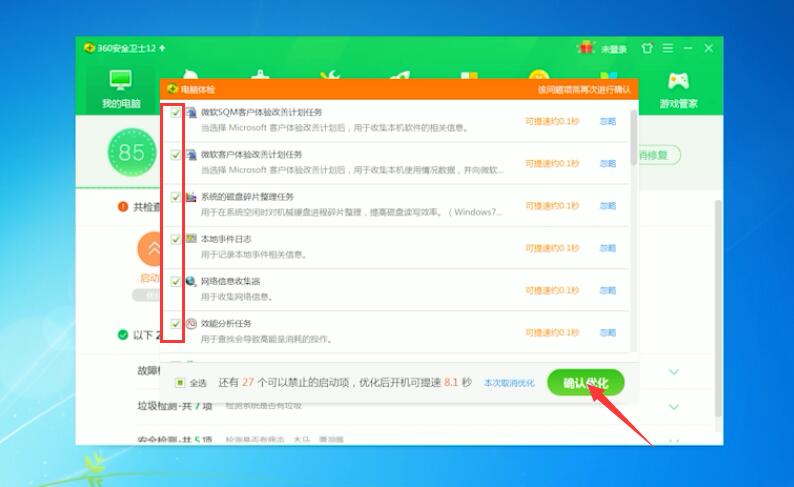This screenshot has height=487, width=794.
Task: Minimize the 360安全卫士 window
Action: (688, 48)
